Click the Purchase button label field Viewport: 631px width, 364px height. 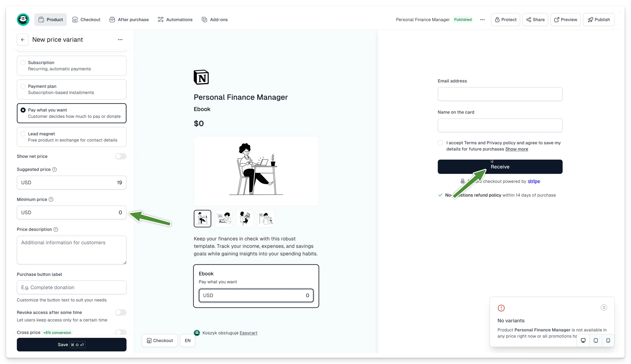point(72,288)
